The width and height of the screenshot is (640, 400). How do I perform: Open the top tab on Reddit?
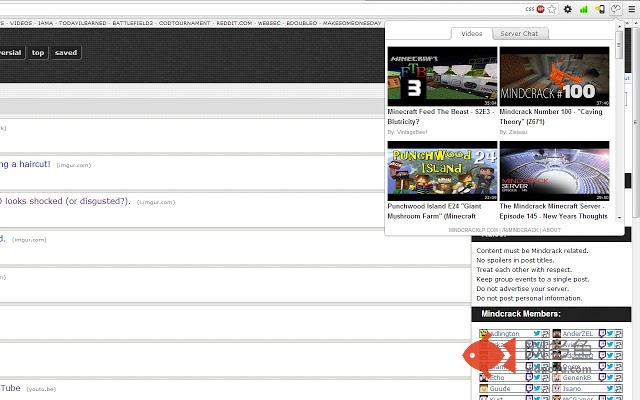(38, 52)
